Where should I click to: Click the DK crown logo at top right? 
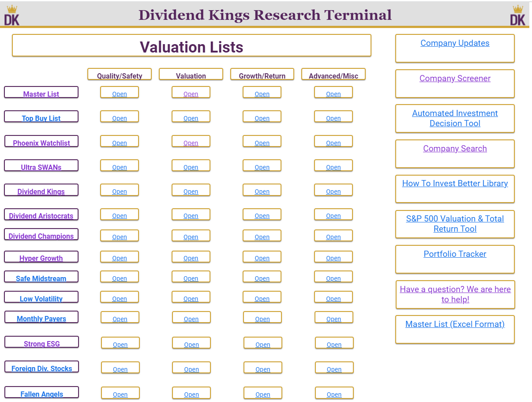(x=518, y=15)
